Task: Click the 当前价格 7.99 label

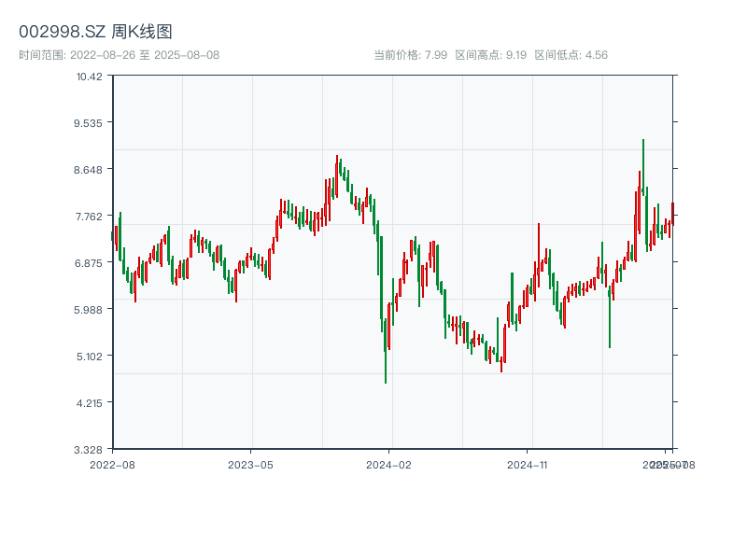Action: tap(410, 55)
